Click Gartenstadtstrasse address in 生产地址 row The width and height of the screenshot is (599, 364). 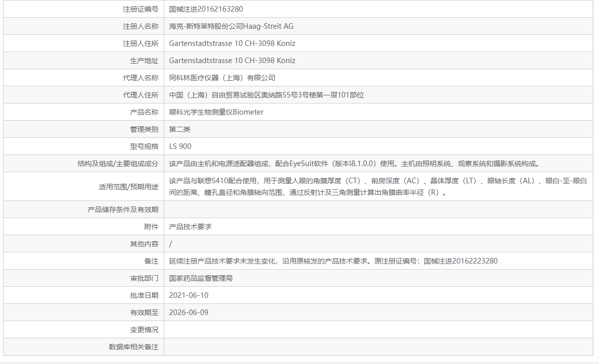(x=232, y=61)
